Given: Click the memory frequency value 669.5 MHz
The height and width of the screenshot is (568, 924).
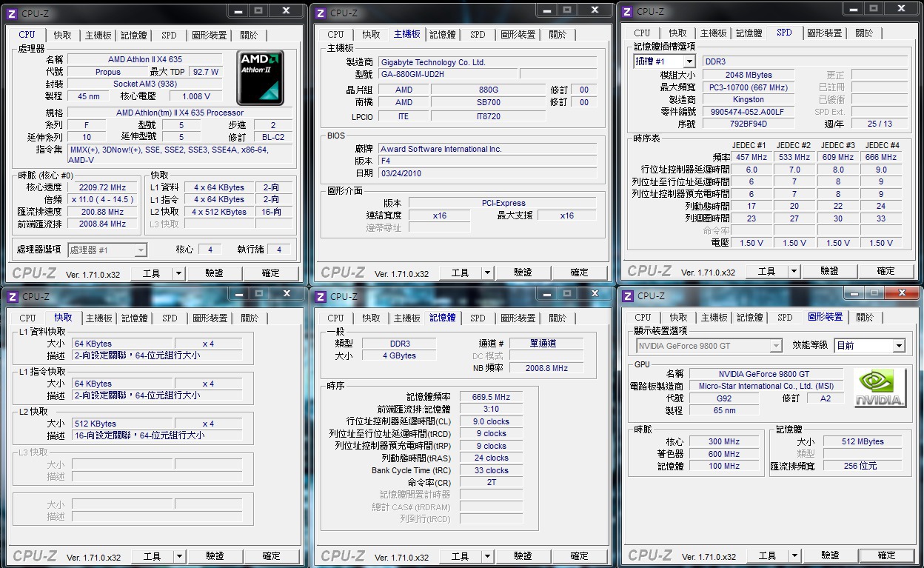Looking at the screenshot, I should pyautogui.click(x=491, y=397).
